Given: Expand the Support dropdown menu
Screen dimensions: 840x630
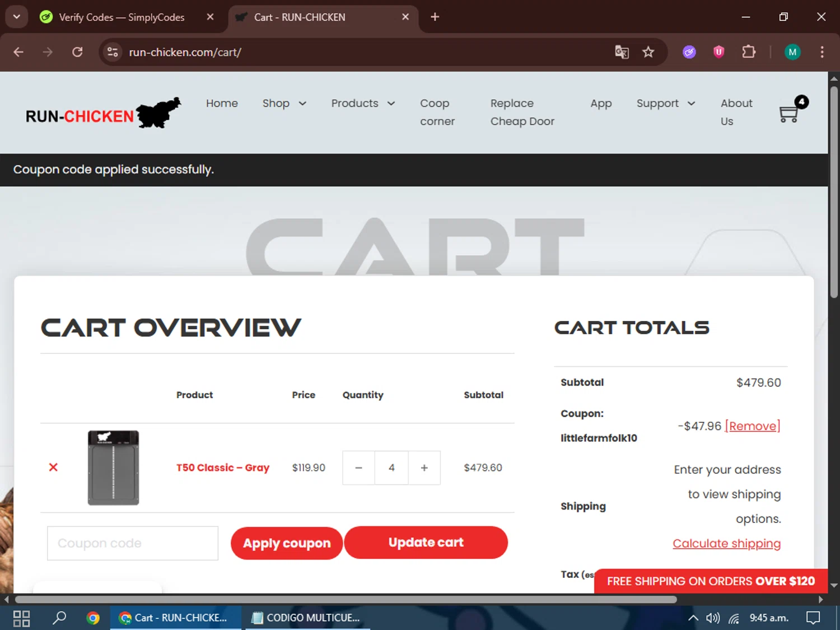Looking at the screenshot, I should pos(666,103).
